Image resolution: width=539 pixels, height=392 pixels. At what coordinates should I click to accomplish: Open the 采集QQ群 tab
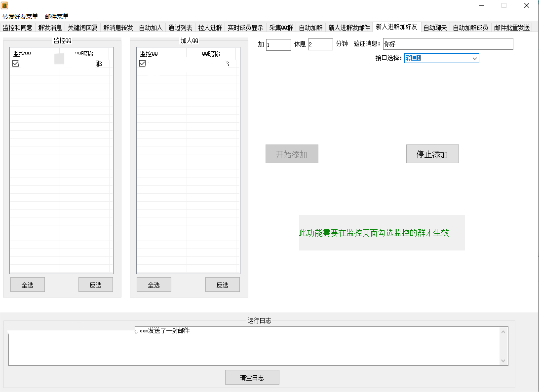pos(281,28)
